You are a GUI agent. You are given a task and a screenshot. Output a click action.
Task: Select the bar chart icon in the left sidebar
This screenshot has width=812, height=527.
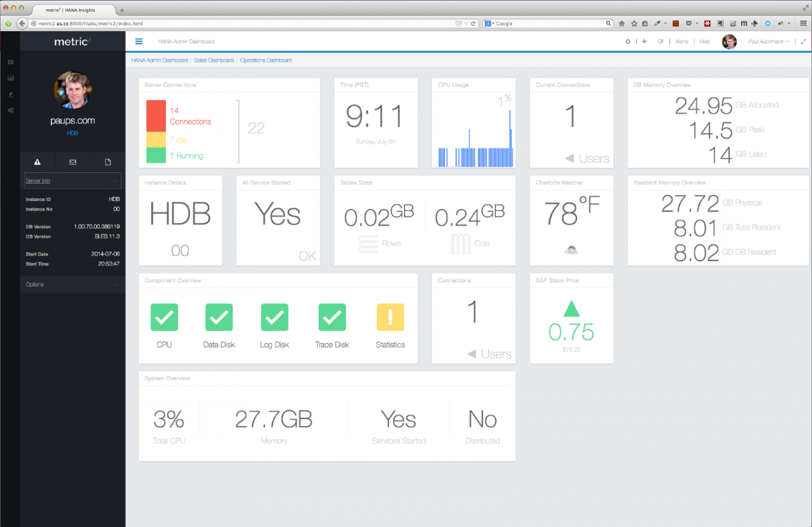[10, 78]
